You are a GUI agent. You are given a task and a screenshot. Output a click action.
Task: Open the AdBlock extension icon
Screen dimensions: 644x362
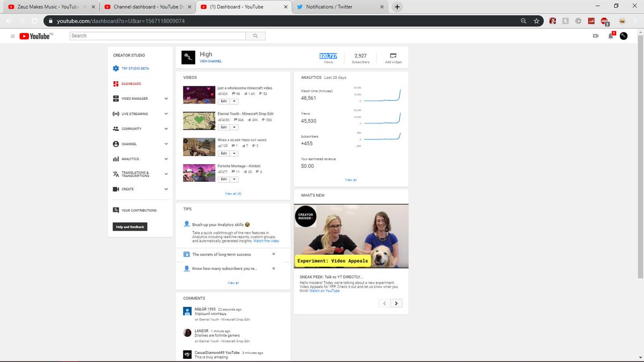click(x=604, y=21)
